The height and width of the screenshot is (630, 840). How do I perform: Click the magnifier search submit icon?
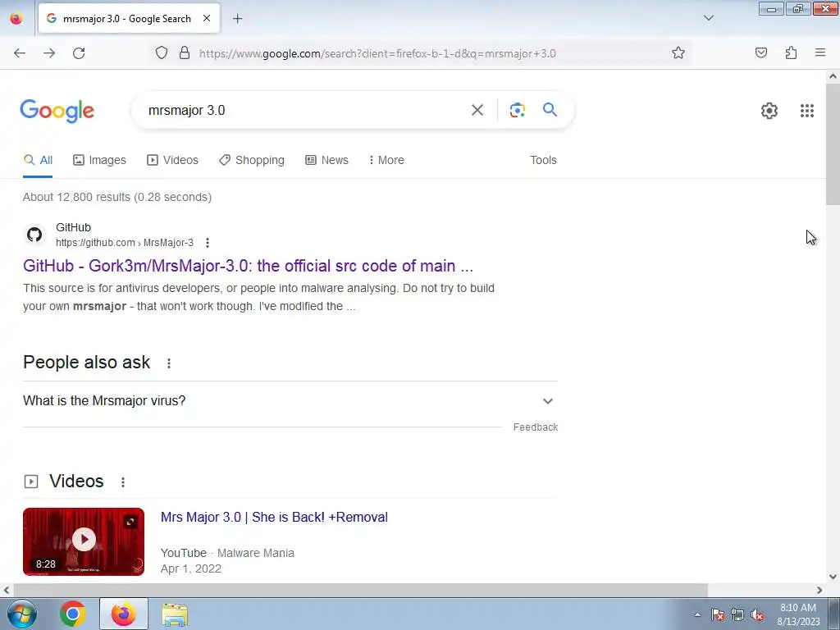tap(550, 110)
